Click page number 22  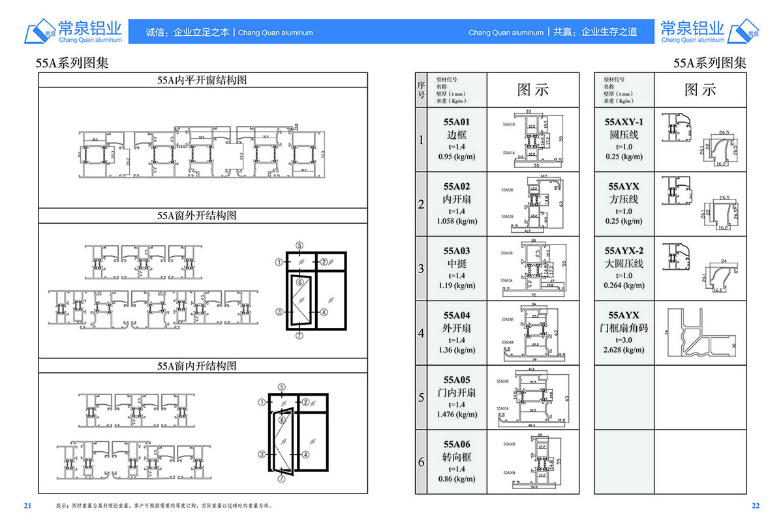(x=756, y=505)
